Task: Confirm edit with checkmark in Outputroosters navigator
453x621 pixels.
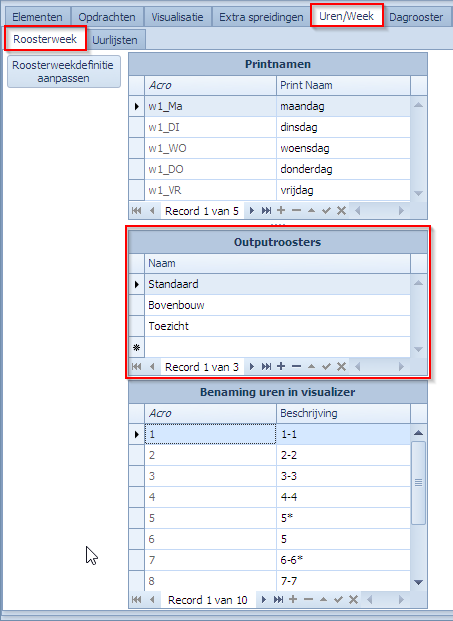Action: (x=326, y=366)
